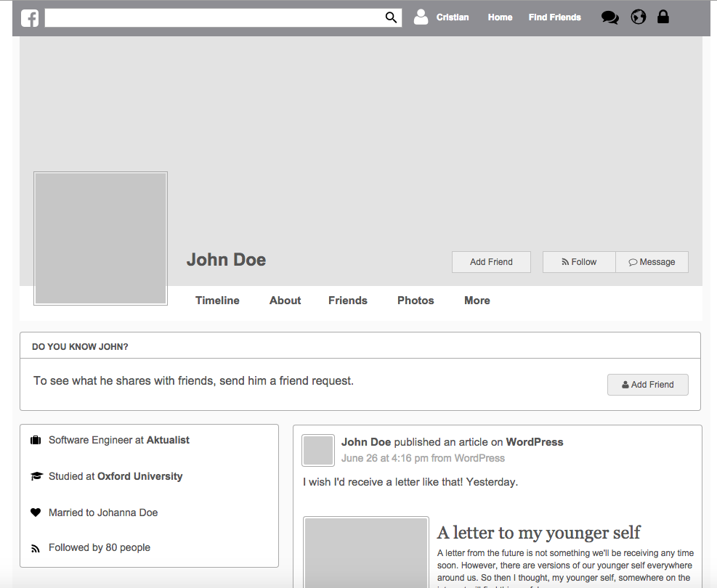Viewport: 717px width, 588px height.
Task: Click the Facebook logo icon
Action: point(30,18)
